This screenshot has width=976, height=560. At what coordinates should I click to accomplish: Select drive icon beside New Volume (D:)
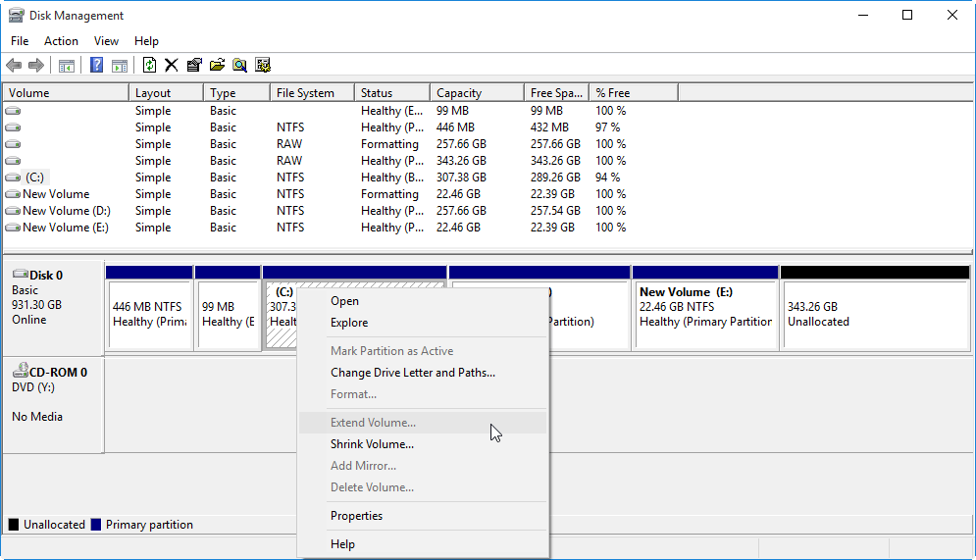point(13,211)
